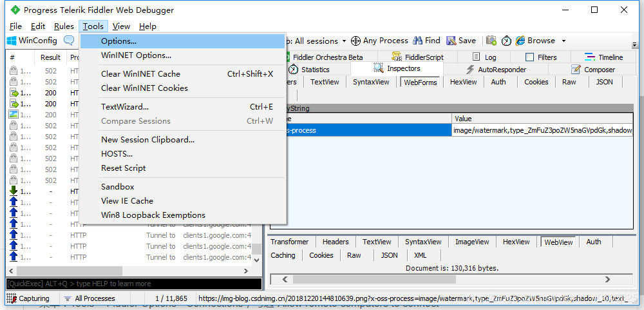This screenshot has width=644, height=310.
Task: Open the View menu
Action: point(121,26)
